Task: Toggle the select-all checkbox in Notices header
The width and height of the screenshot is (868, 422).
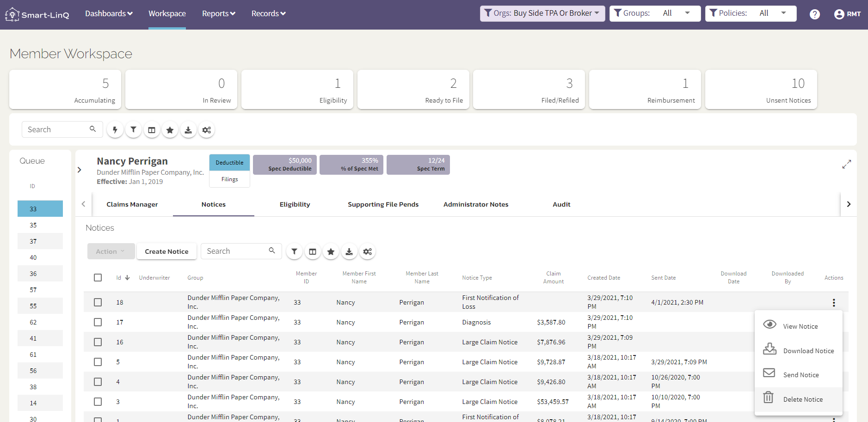Action: [98, 277]
